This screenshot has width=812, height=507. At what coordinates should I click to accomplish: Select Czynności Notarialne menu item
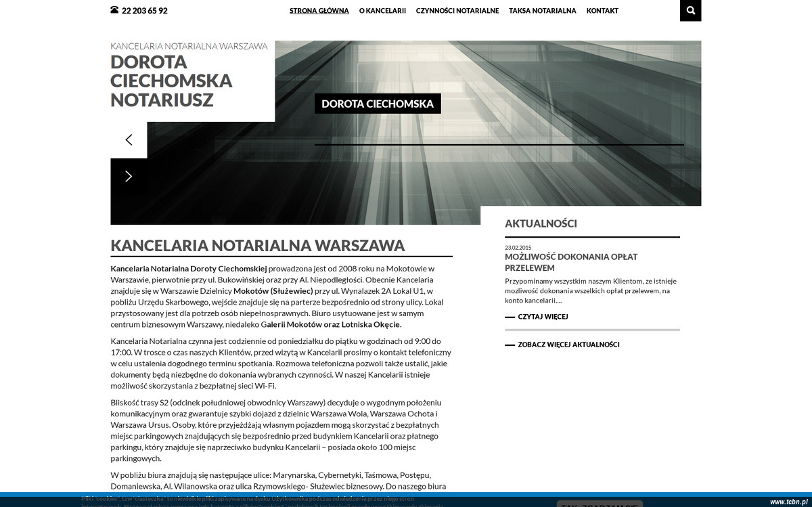pos(457,11)
